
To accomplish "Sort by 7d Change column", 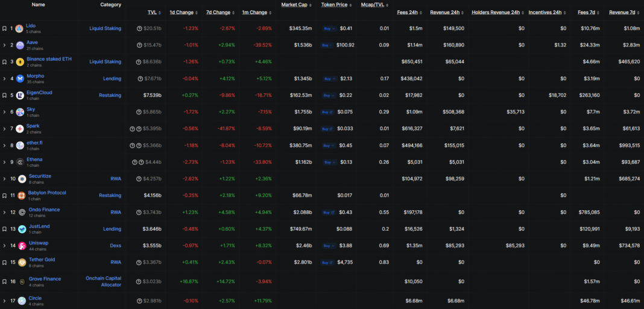I will pos(221,12).
